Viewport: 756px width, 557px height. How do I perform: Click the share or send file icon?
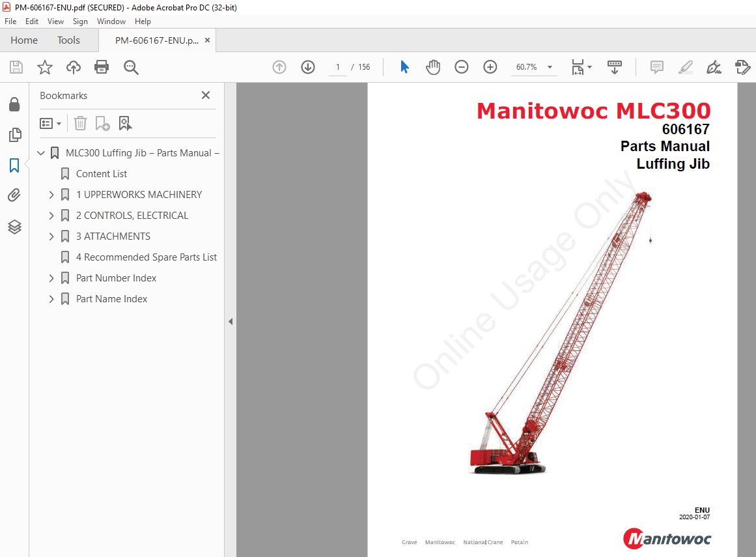point(742,67)
